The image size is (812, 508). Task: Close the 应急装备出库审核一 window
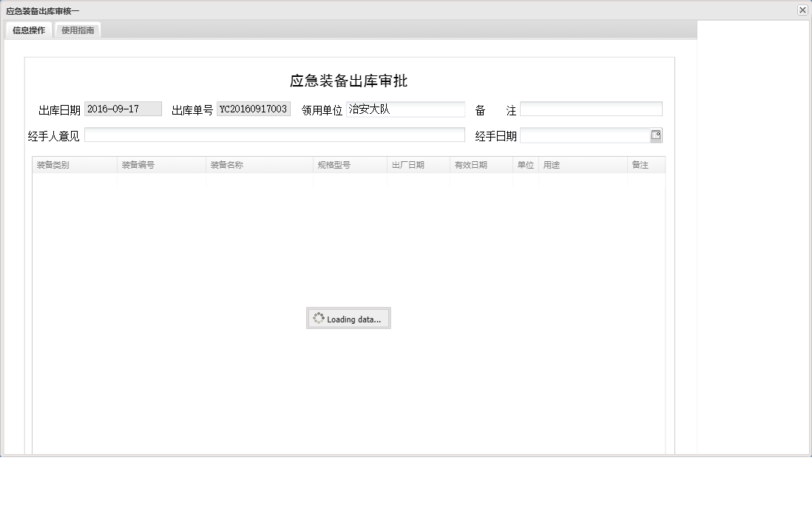(x=802, y=10)
